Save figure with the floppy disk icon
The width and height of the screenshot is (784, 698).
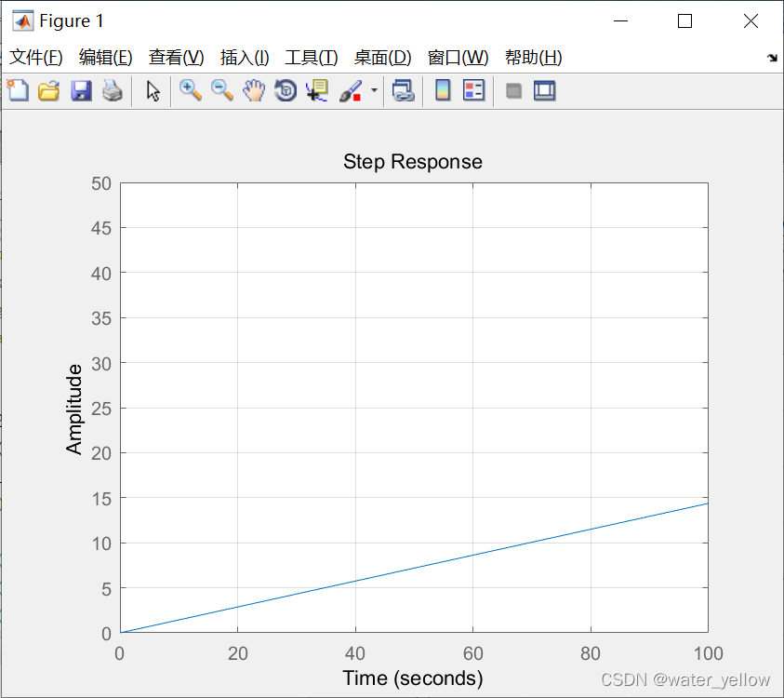pos(81,91)
